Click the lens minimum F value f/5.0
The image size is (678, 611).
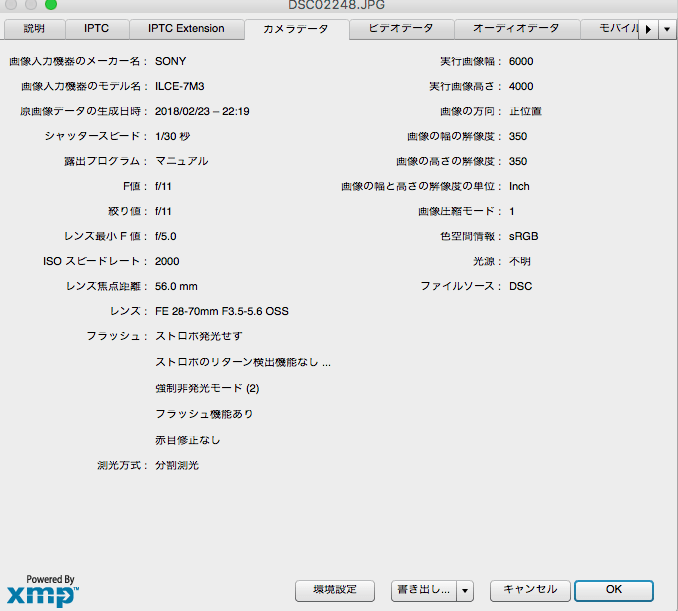(166, 237)
